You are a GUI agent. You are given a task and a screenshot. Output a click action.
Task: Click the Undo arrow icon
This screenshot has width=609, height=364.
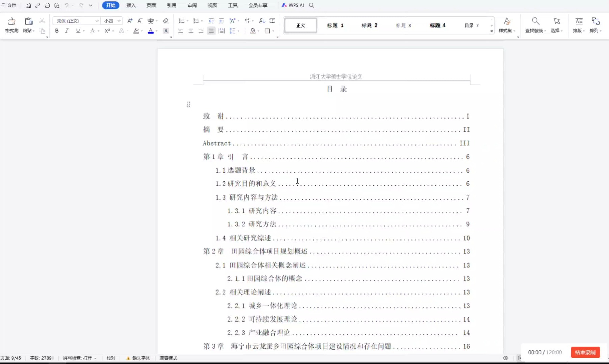click(67, 5)
